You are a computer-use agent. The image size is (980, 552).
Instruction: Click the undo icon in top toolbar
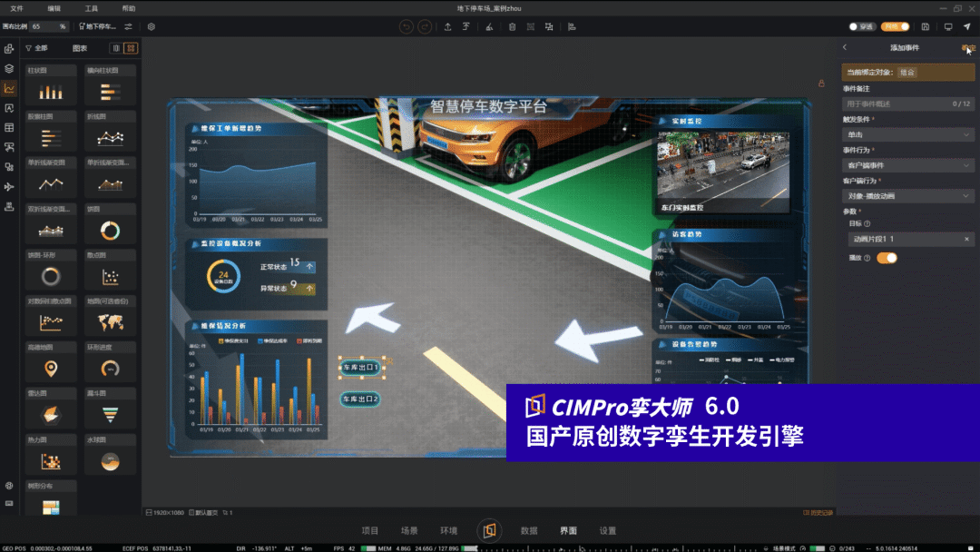point(407,27)
